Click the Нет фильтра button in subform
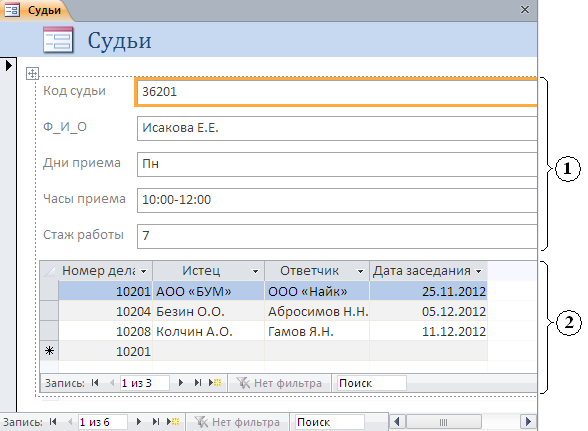Viewport: 588px width, 431px height. coord(279,383)
